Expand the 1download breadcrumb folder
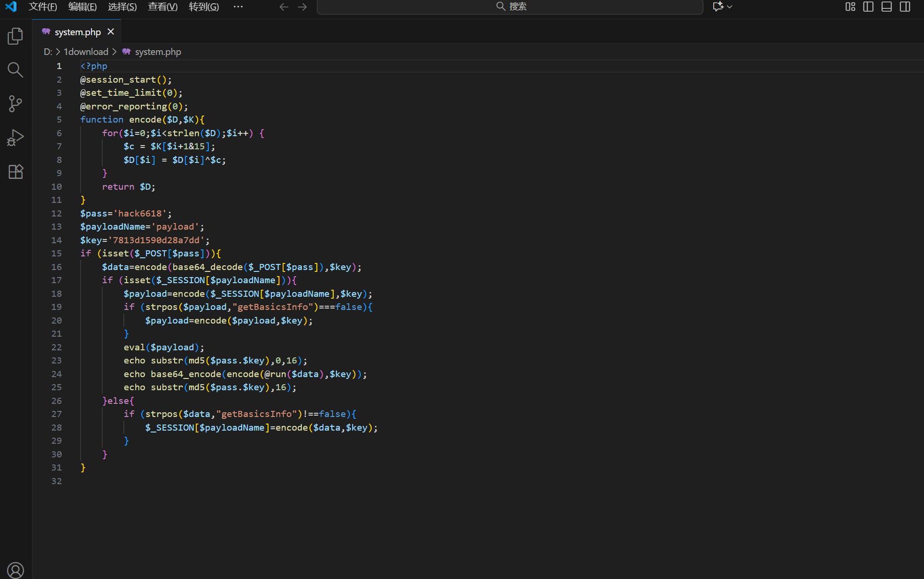924x579 pixels. tap(86, 52)
